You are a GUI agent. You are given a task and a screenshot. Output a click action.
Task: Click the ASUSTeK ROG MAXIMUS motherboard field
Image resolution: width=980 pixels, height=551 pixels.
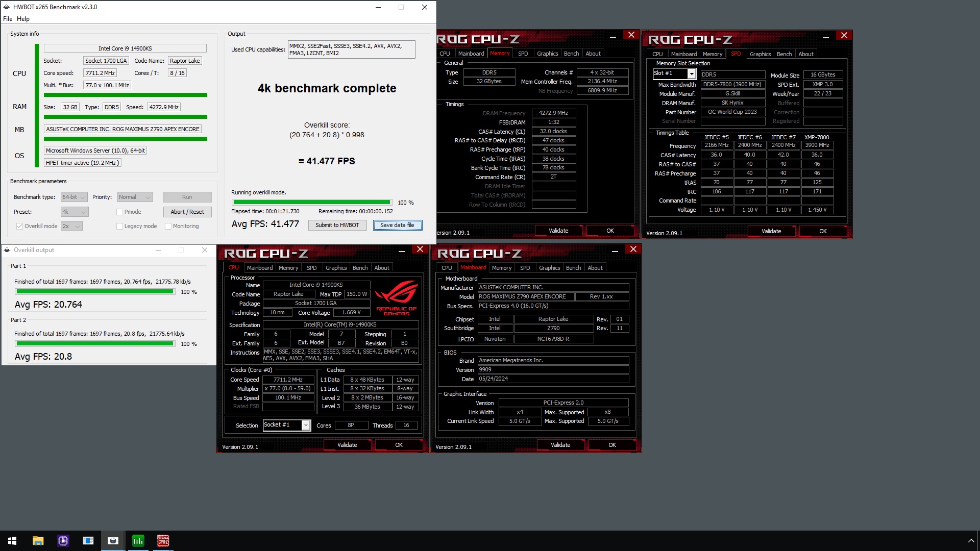122,129
